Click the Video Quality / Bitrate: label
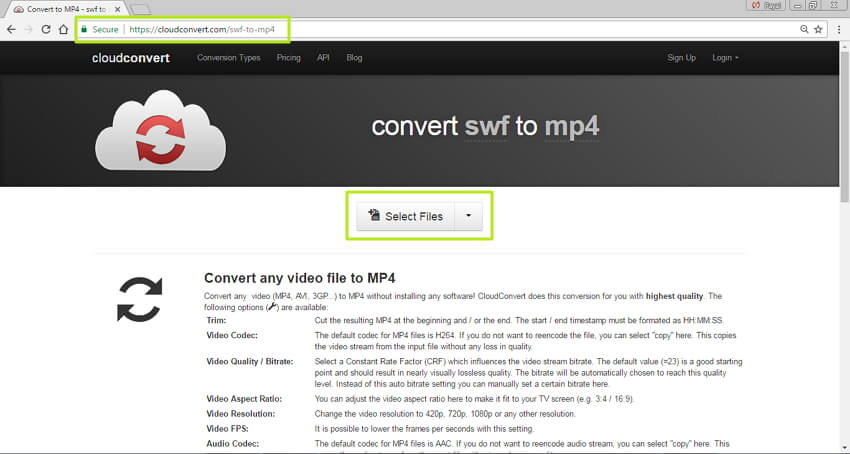Viewport: 850px width, 454px height. click(x=250, y=361)
